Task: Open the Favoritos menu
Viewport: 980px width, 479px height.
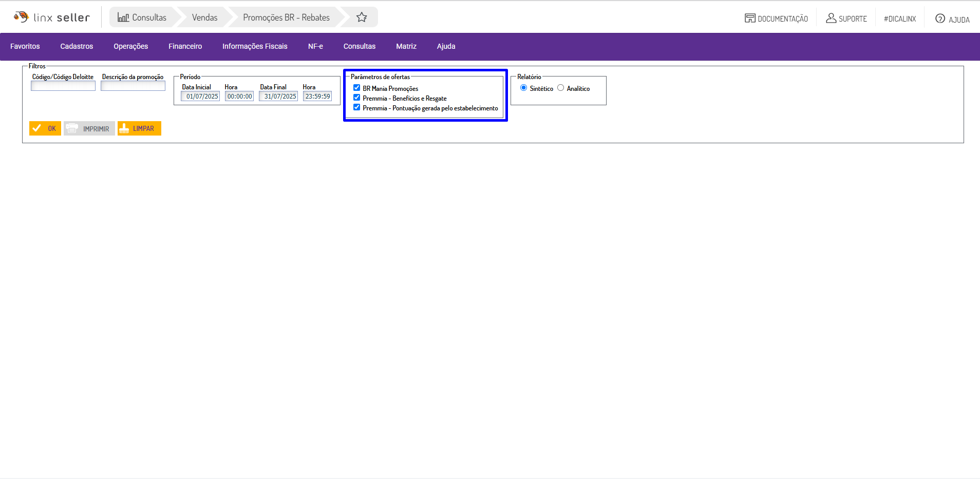Action: pos(25,46)
